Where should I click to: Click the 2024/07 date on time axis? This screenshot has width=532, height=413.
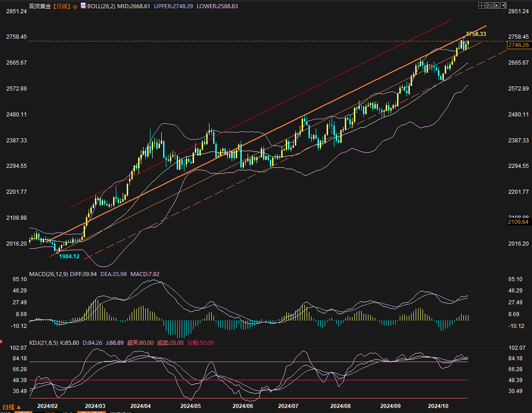(288, 405)
